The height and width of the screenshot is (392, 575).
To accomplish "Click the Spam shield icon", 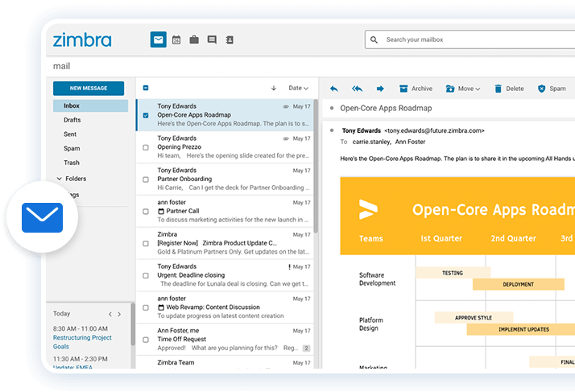I will click(x=542, y=89).
